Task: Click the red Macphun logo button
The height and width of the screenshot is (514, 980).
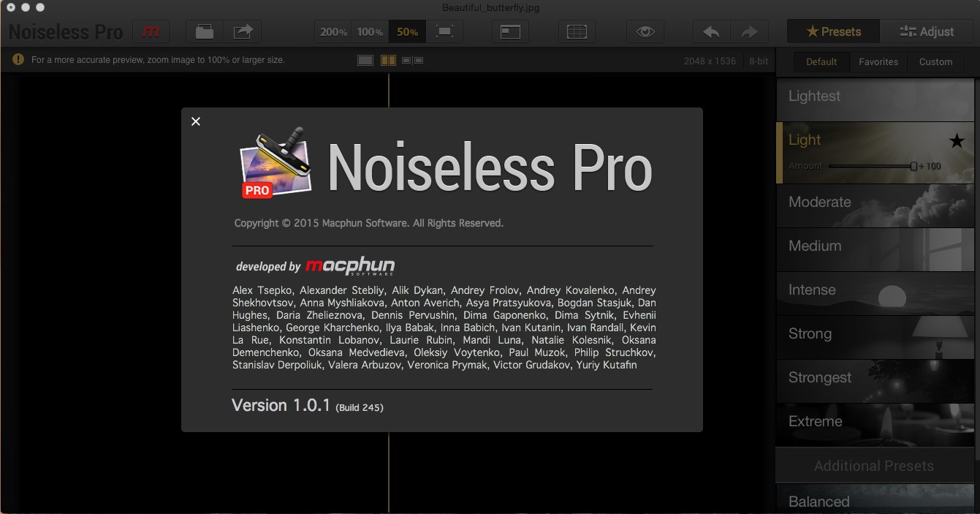Action: tap(151, 31)
